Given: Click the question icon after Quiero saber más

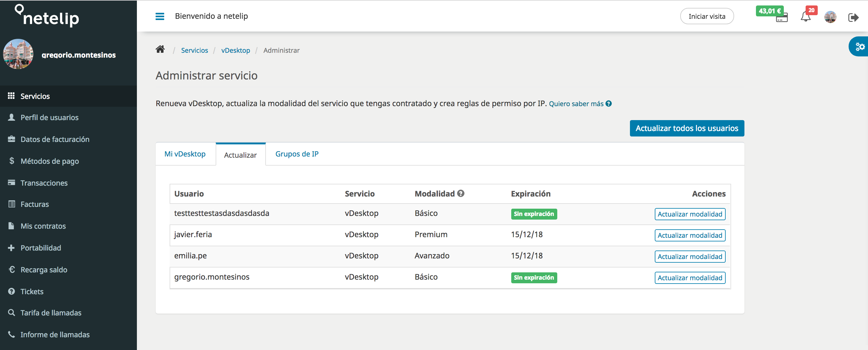Looking at the screenshot, I should pyautogui.click(x=608, y=104).
